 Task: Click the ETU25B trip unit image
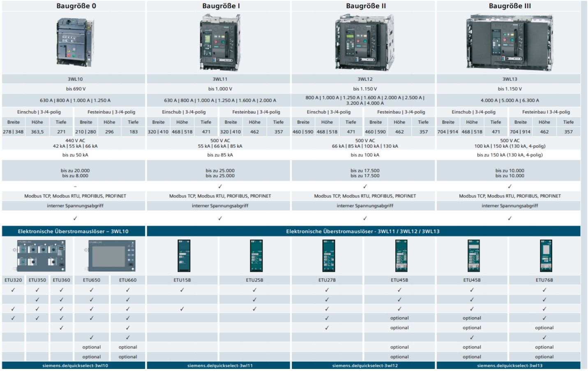[256, 256]
